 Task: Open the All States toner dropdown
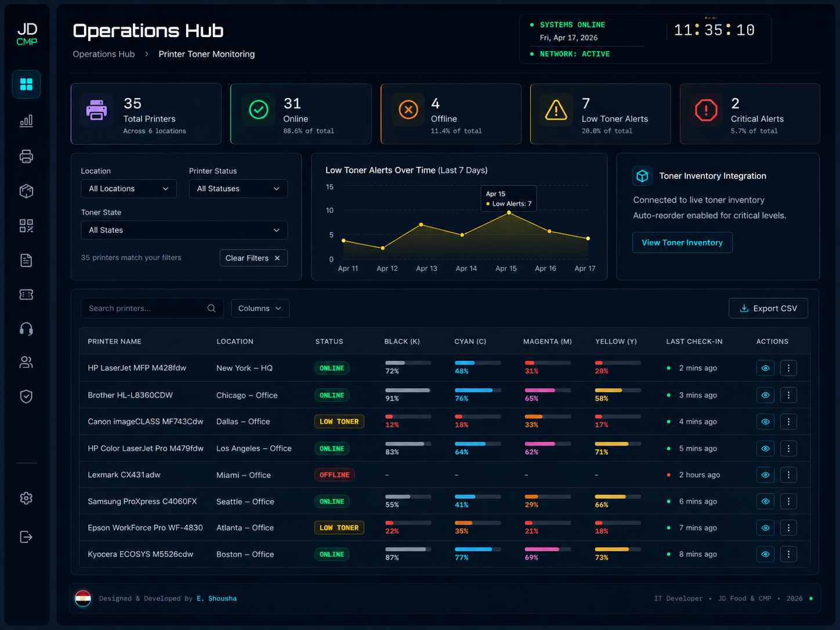click(x=184, y=230)
